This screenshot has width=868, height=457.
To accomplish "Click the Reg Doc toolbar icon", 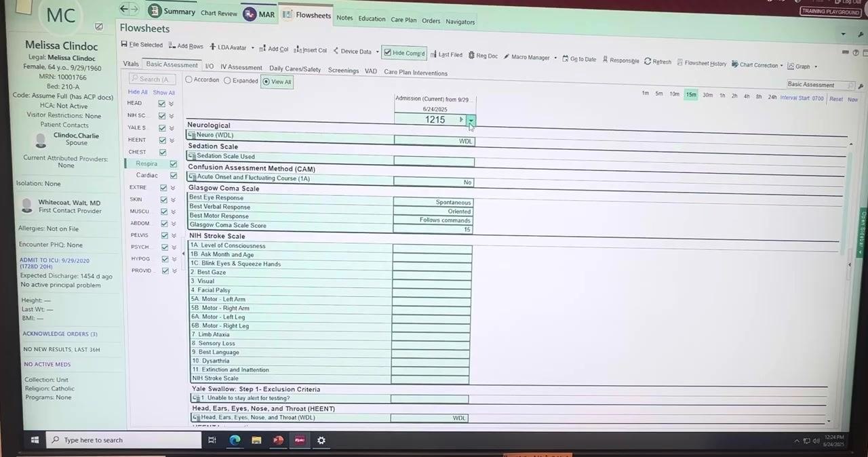I will 471,56.
